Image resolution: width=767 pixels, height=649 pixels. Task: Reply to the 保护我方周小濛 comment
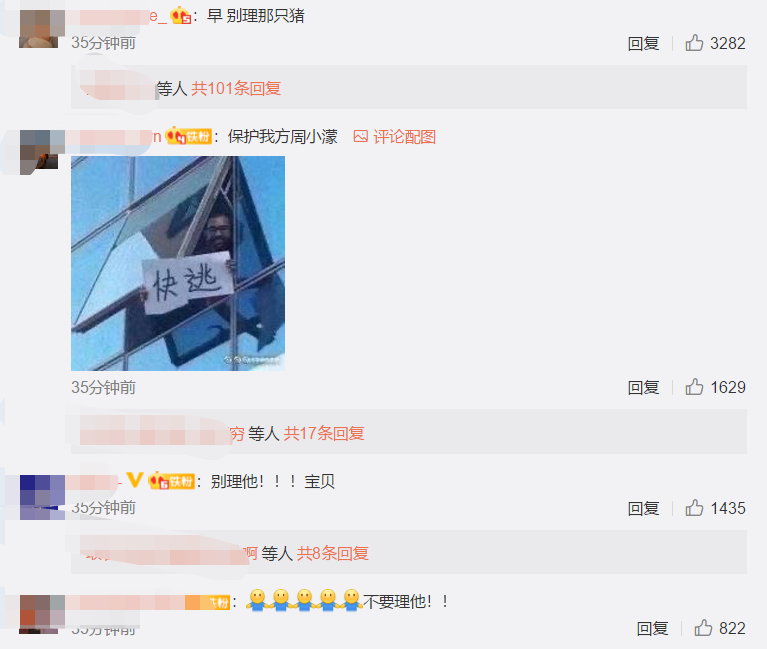pos(643,388)
